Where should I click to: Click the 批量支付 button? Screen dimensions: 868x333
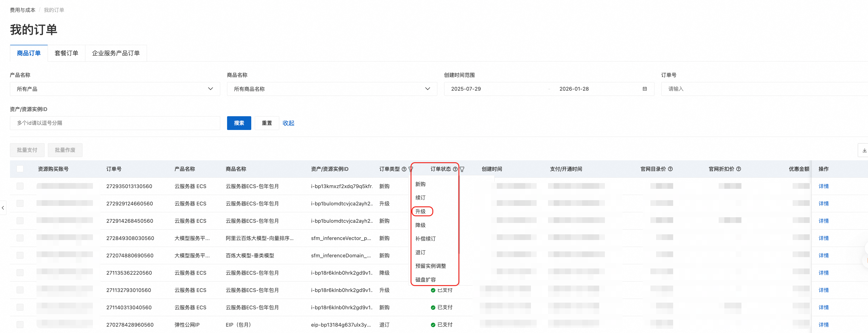coord(27,150)
